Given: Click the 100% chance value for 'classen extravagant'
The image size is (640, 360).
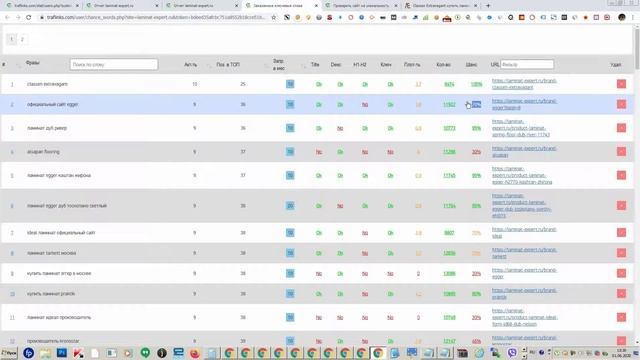Looking at the screenshot, I should pos(476,84).
